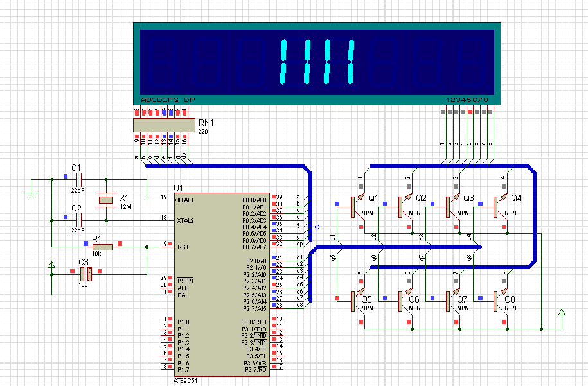Viewport: 588px width, 386px height.
Task: Click the 10uF value under C3
Action: pos(85,285)
